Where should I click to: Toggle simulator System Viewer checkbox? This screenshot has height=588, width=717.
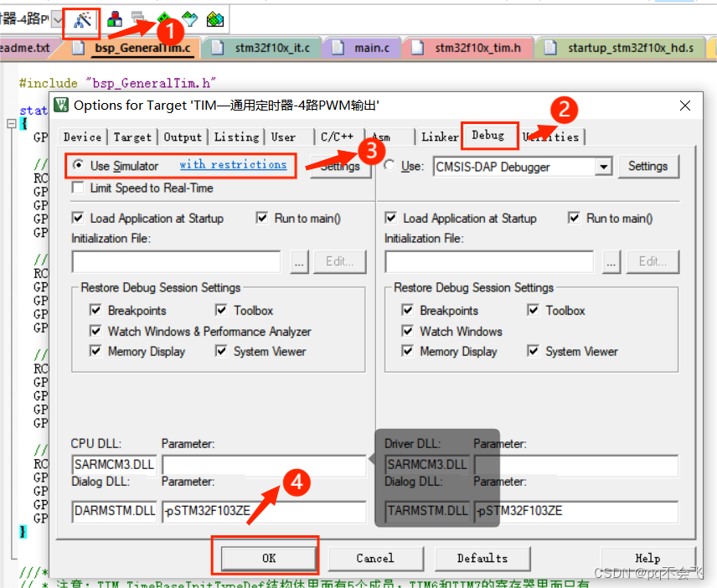221,351
